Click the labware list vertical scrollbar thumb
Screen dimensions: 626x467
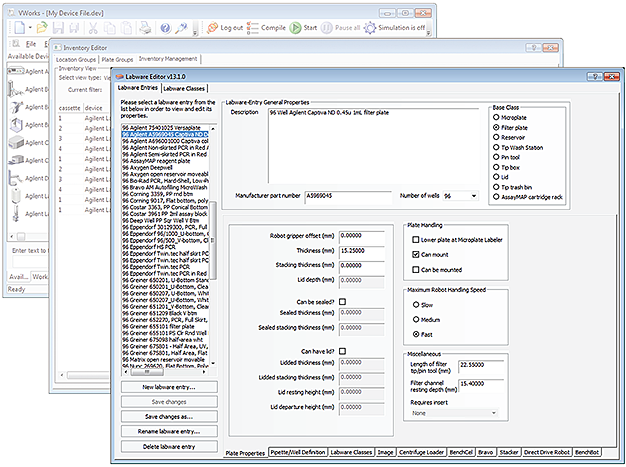(x=213, y=239)
